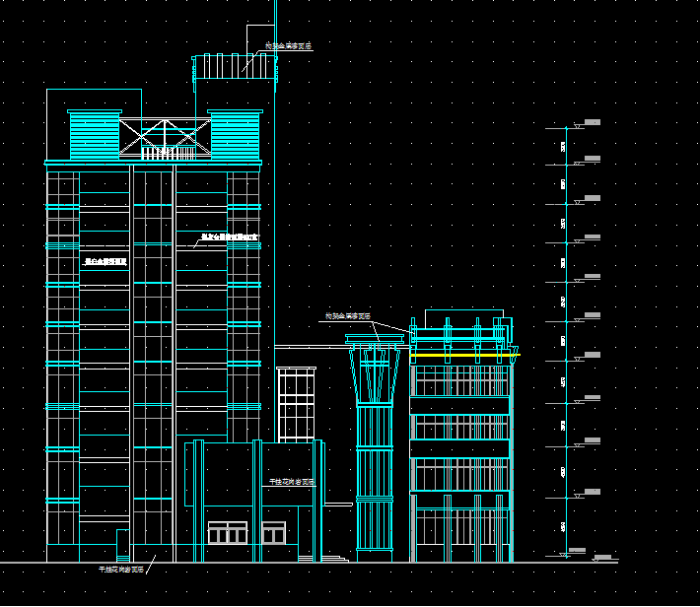Select the gridded curtain wall behind the podium
The image size is (700, 607).
[296, 404]
